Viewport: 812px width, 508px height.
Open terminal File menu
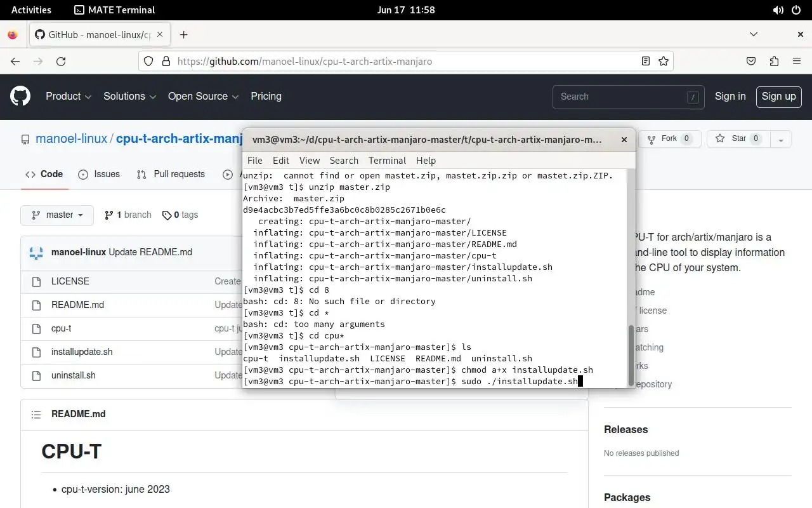pos(254,161)
